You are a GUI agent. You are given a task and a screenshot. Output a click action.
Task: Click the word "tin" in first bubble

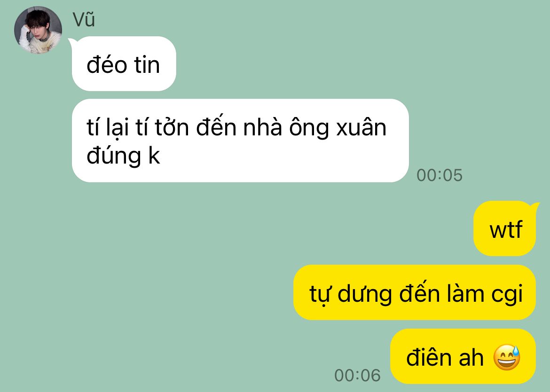coord(147,65)
